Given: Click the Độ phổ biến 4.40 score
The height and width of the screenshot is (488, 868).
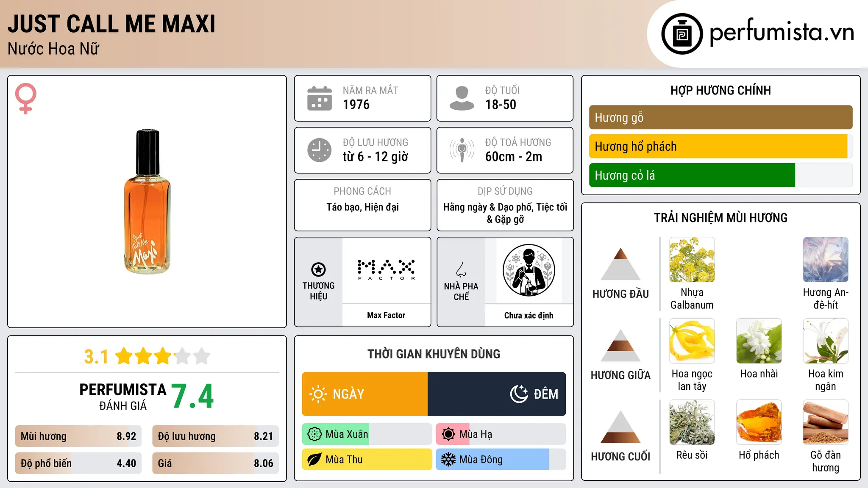Looking at the screenshot, I should click(78, 463).
